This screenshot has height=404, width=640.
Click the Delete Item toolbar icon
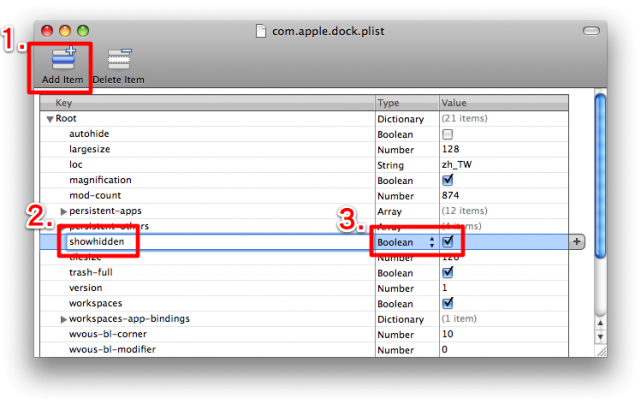(119, 59)
